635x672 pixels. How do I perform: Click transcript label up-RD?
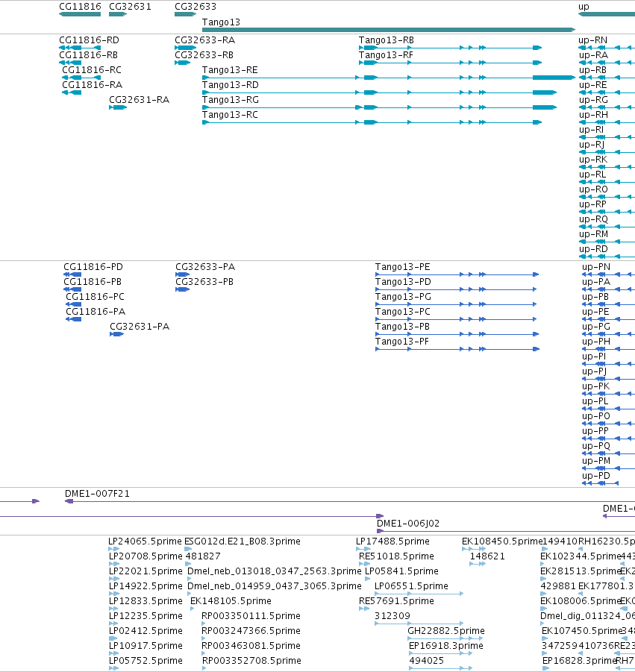[593, 249]
